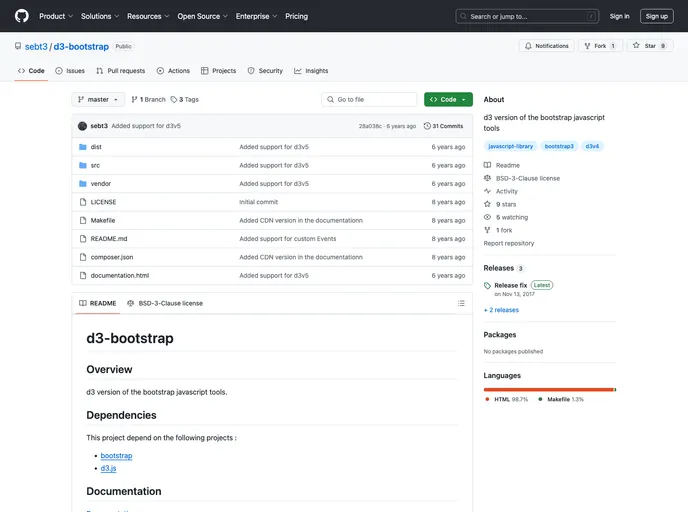
Task: Open the Initial commit message for LICENSE
Action: (258, 202)
